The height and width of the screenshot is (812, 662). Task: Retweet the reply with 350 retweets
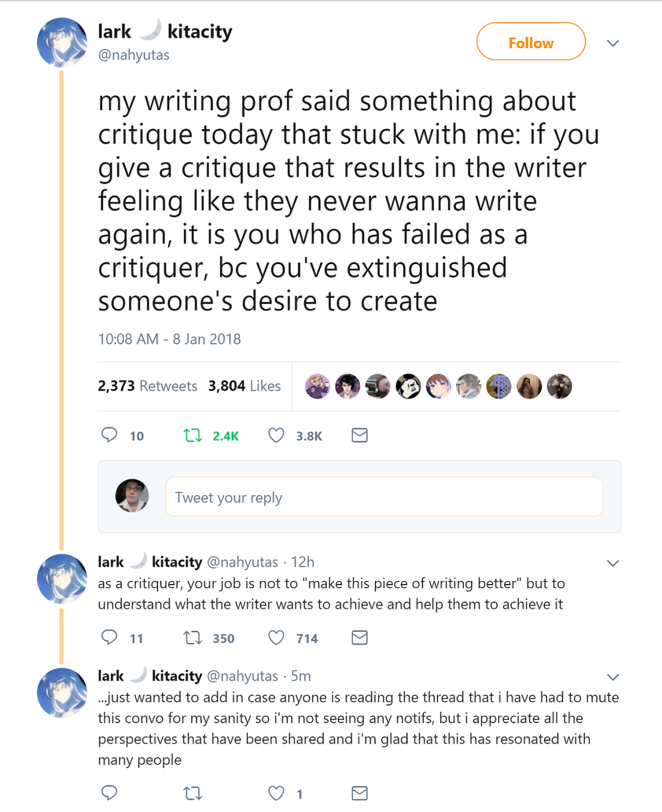point(193,638)
